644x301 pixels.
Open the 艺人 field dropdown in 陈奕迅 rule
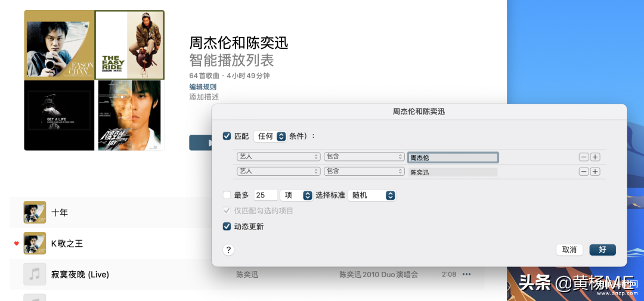[x=278, y=172]
